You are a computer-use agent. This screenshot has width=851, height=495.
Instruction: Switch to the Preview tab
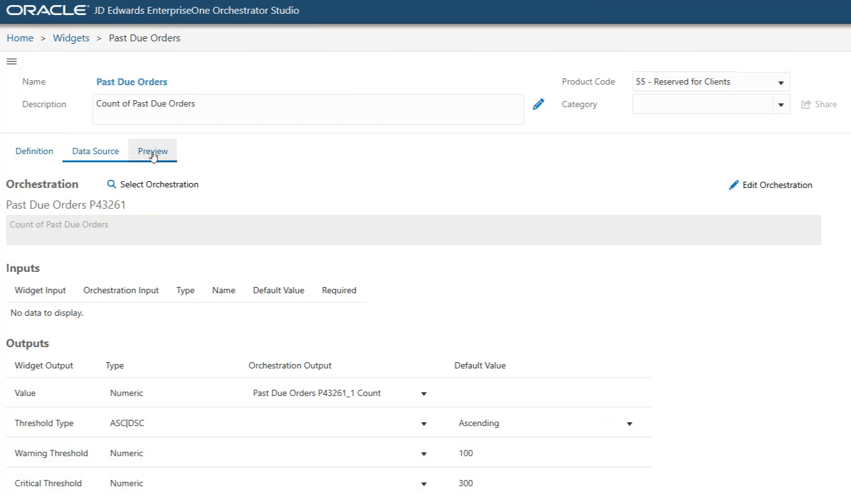coord(153,151)
